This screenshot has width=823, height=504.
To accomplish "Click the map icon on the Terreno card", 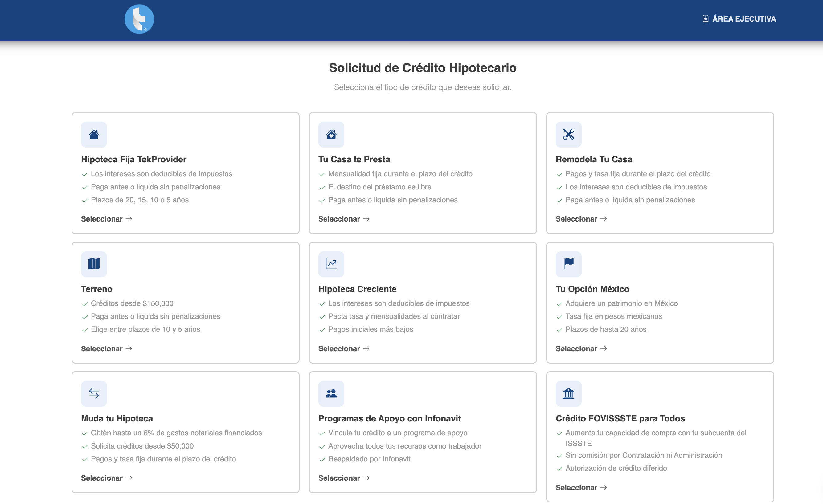I will click(x=94, y=264).
